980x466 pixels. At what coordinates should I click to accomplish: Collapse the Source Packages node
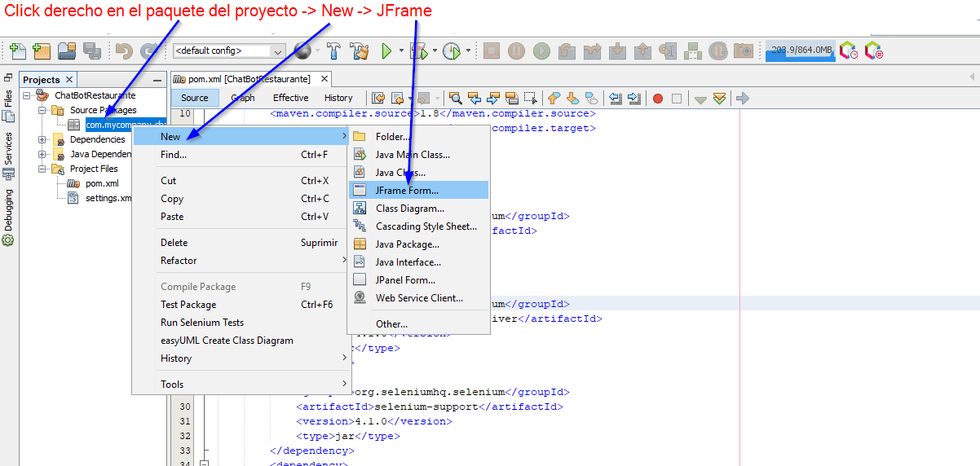42,110
